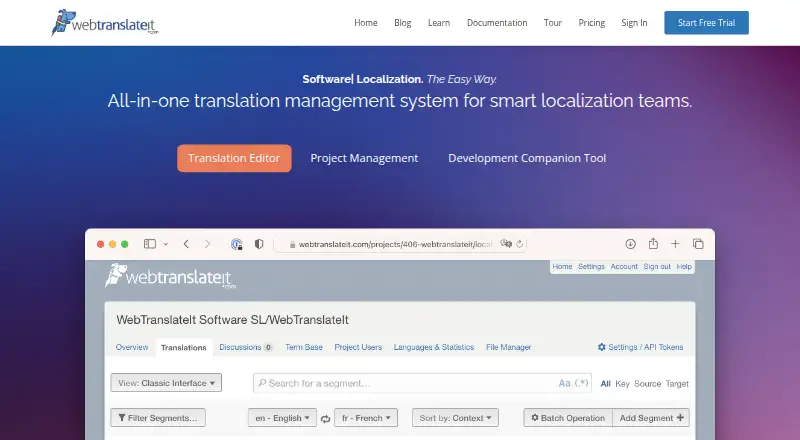Viewport: 800px width, 440px height.
Task: Select the Source search scope
Action: [x=647, y=383]
